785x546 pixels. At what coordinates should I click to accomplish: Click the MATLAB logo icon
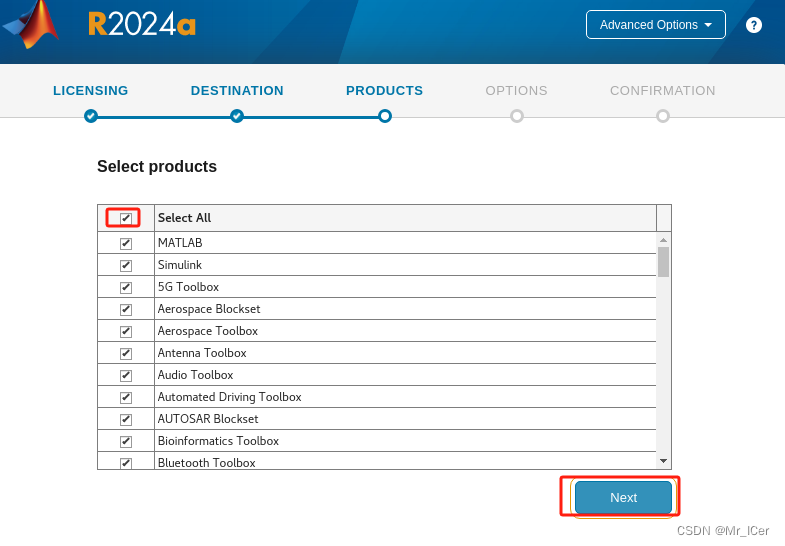pos(31,24)
